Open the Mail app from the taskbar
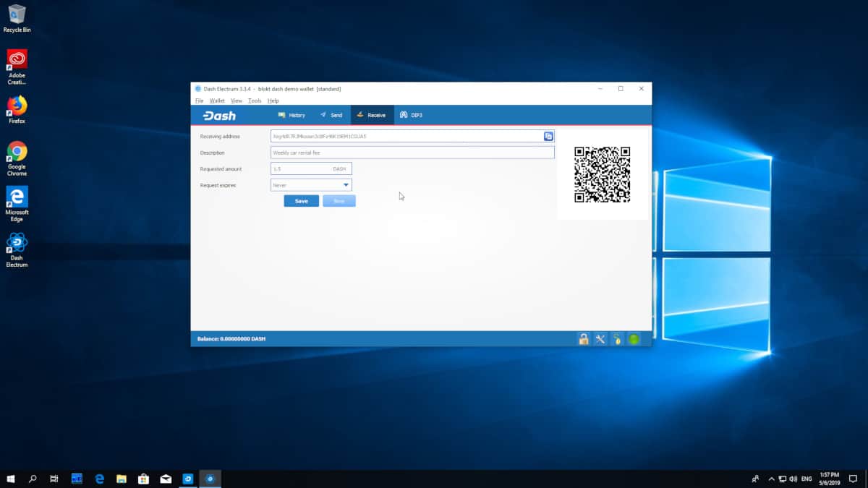Screen dimensions: 868x488 point(166,479)
